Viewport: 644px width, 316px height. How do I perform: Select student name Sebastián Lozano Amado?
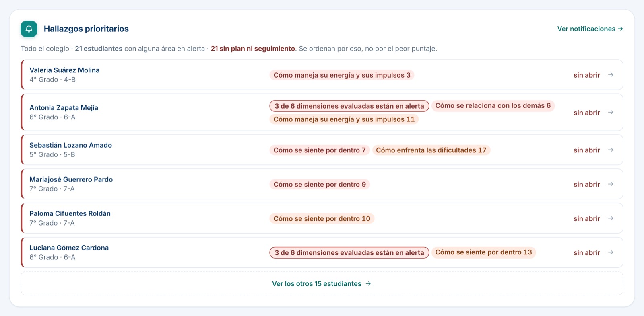click(70, 145)
